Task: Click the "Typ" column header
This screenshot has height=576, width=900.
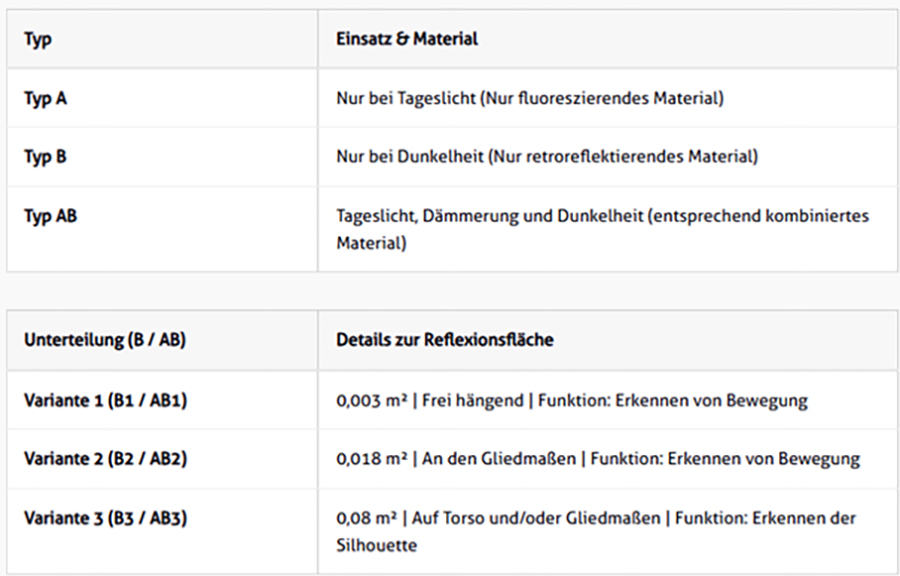Action: tap(37, 39)
